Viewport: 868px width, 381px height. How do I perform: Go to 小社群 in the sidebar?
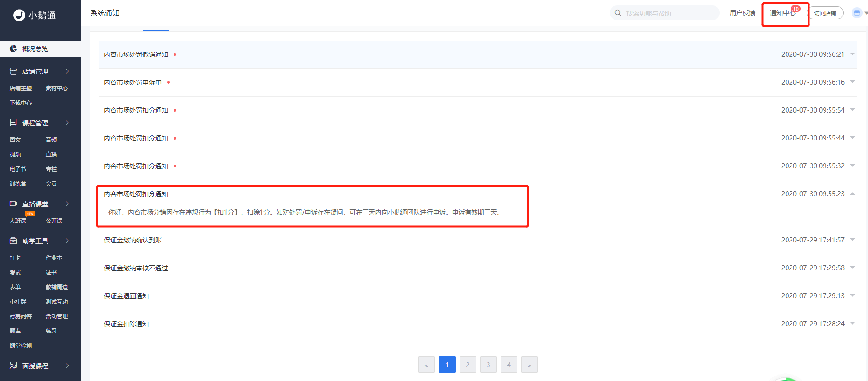coord(18,302)
